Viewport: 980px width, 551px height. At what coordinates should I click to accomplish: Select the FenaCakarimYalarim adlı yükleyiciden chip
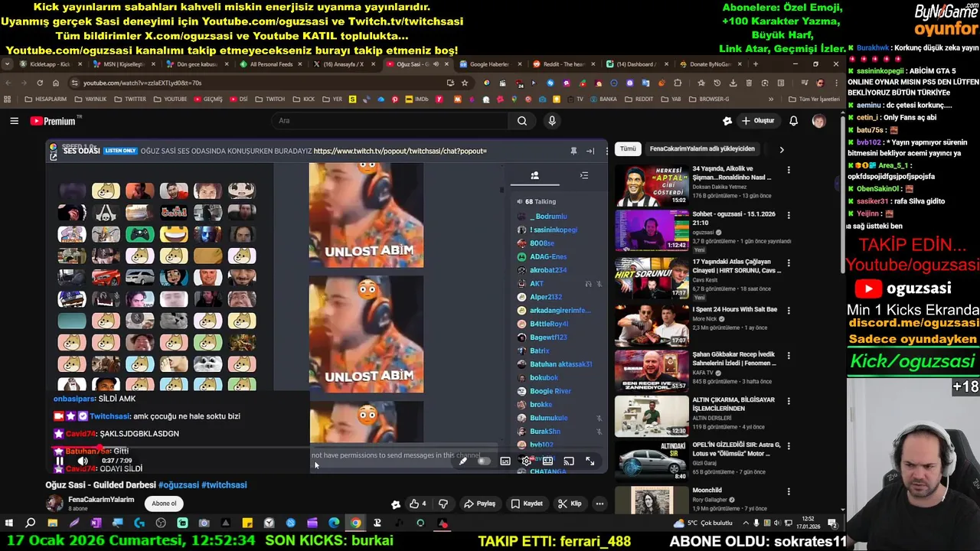click(x=702, y=149)
